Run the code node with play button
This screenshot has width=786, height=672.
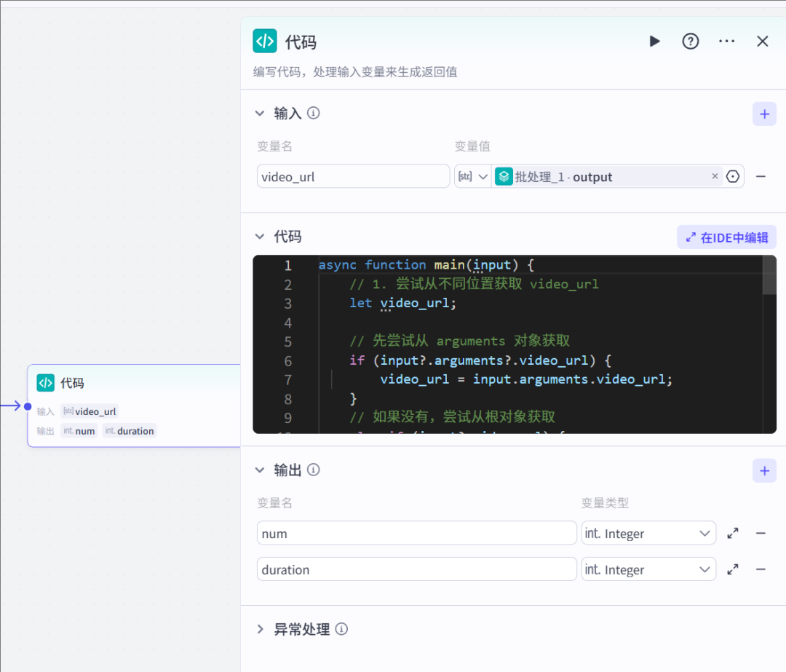pos(654,41)
